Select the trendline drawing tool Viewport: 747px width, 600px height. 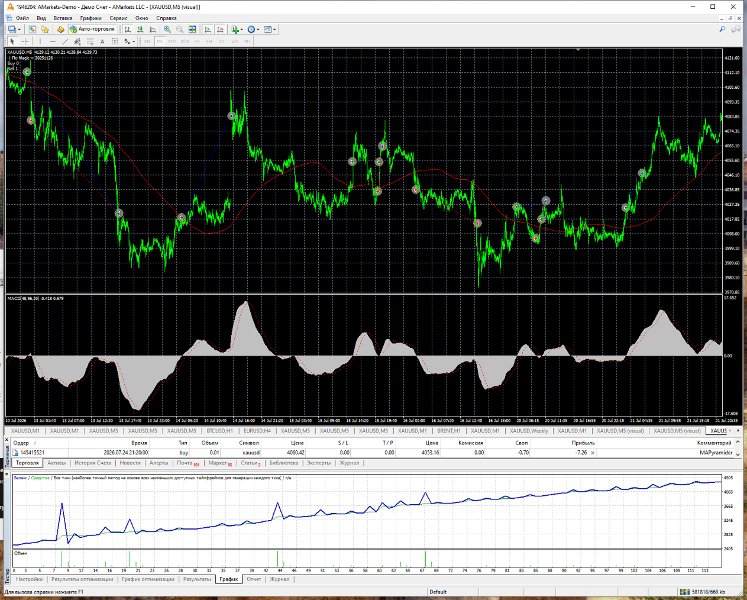(65, 41)
